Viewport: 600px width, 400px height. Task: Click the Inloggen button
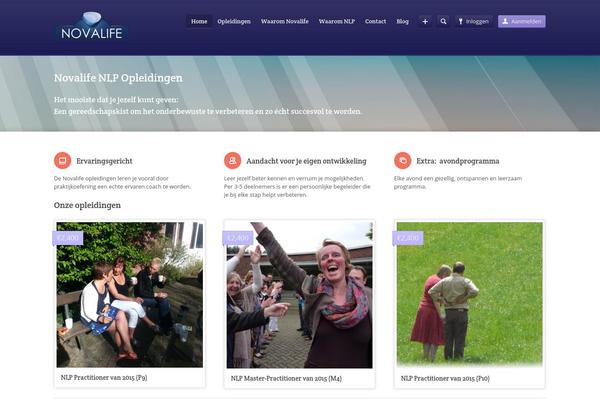[x=473, y=21]
